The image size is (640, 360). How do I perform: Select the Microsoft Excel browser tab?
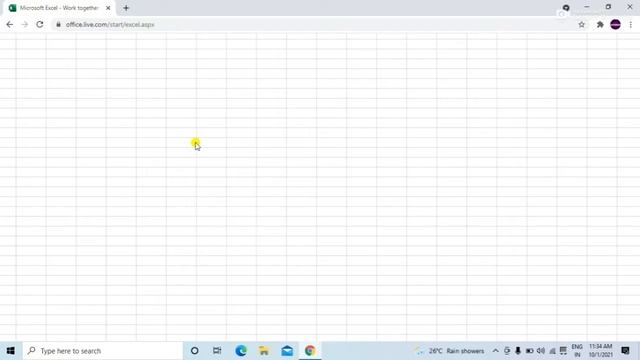[60, 8]
